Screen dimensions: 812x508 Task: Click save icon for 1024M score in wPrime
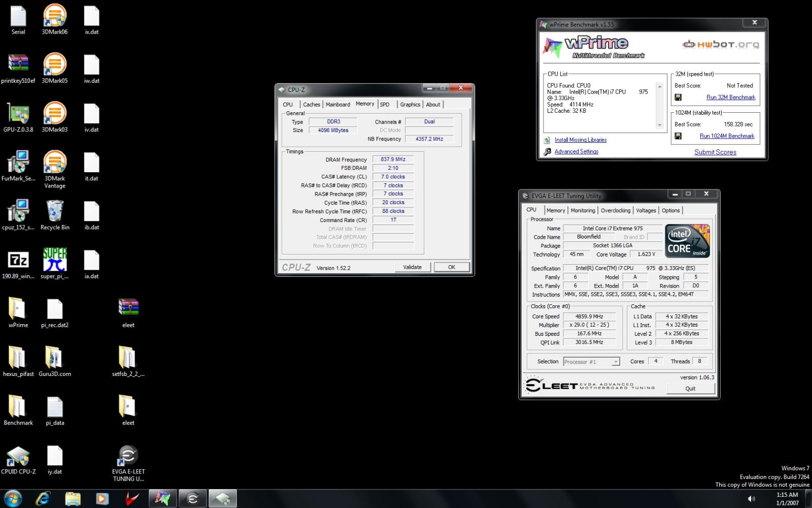click(x=678, y=136)
